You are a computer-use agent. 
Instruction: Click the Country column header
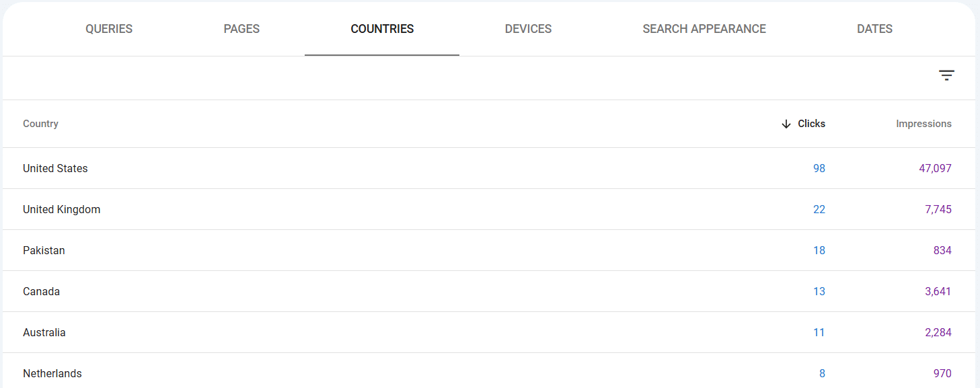pyautogui.click(x=40, y=124)
